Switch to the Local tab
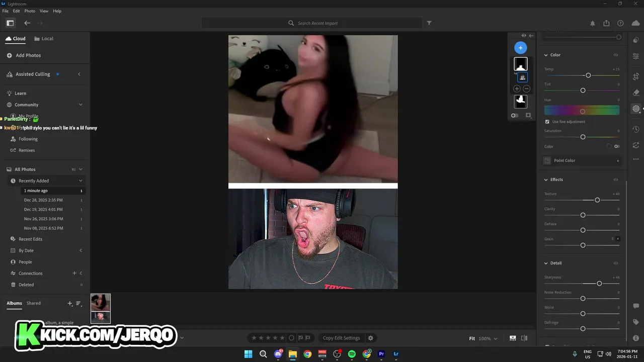The width and height of the screenshot is (644, 362). click(44, 39)
